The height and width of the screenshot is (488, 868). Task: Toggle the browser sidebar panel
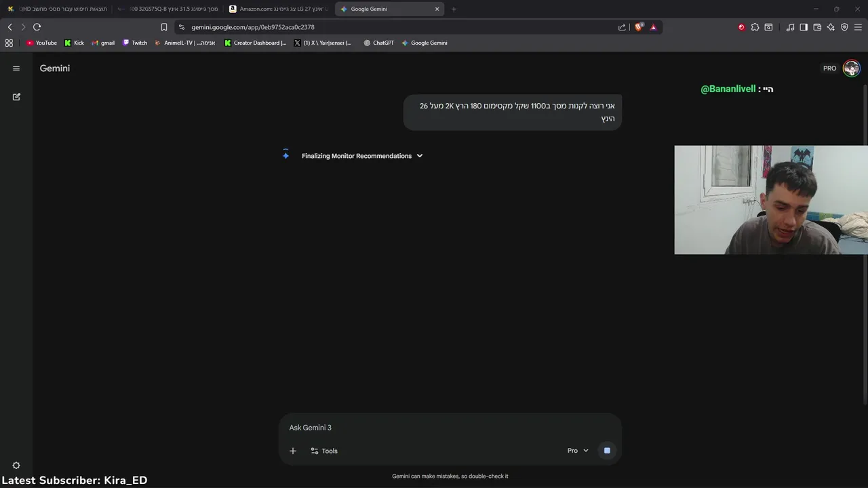pos(804,27)
